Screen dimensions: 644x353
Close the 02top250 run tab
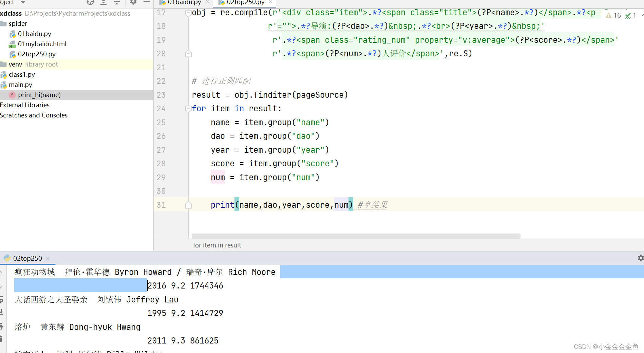[48, 259]
